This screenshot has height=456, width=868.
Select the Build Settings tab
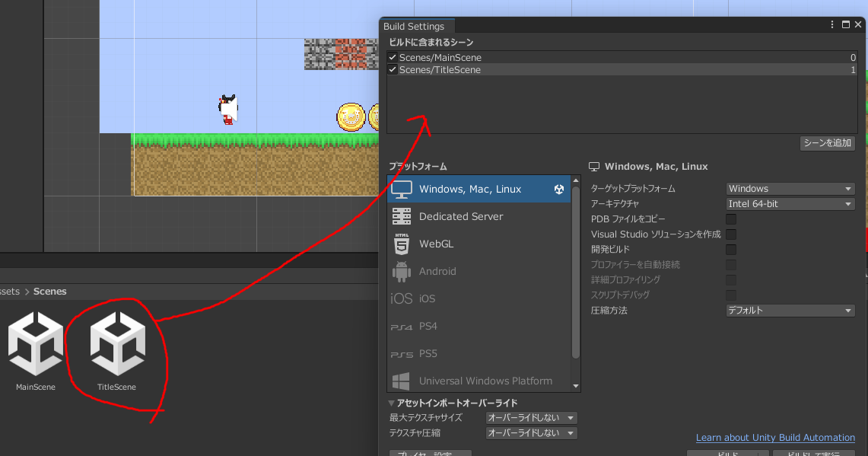coord(417,26)
